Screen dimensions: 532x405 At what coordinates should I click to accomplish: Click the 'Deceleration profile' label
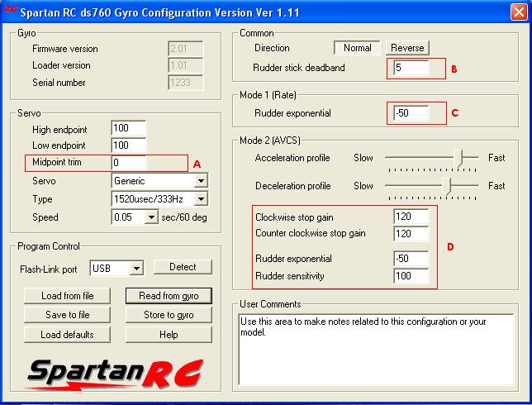(x=293, y=186)
